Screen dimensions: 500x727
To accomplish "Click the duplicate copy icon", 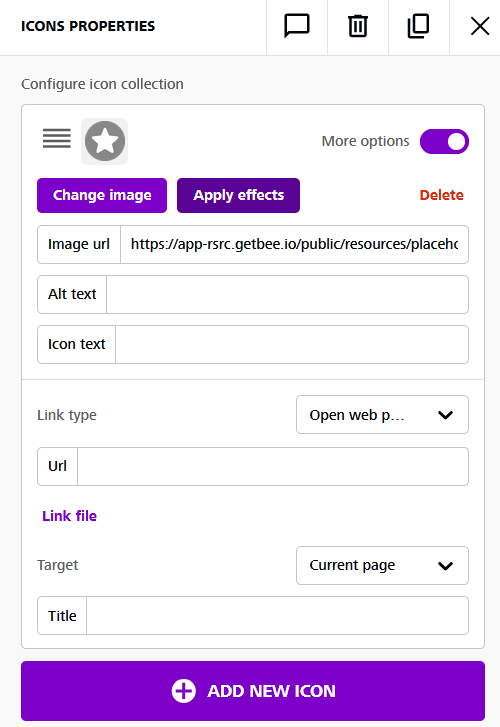I will [418, 26].
